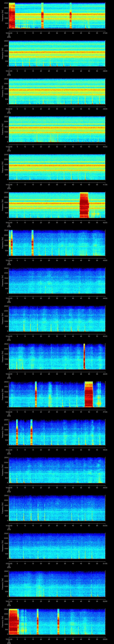Click the spectrogram panel starting at 18:40:00
This screenshot has width=114, height=644.
(57, 167)
